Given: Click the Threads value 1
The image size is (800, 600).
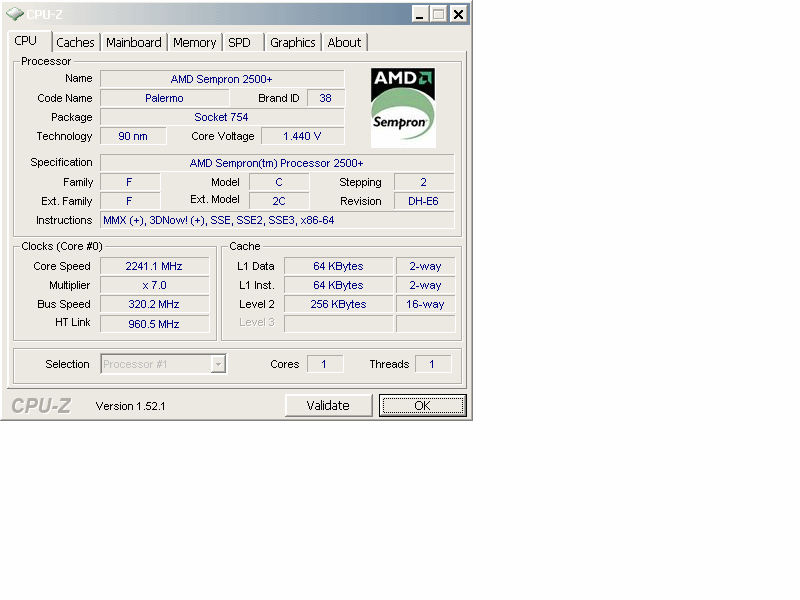Looking at the screenshot, I should coord(433,364).
